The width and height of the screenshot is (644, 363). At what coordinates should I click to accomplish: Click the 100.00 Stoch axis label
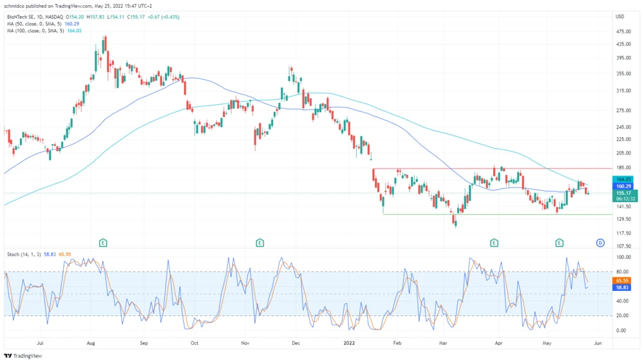[623, 257]
